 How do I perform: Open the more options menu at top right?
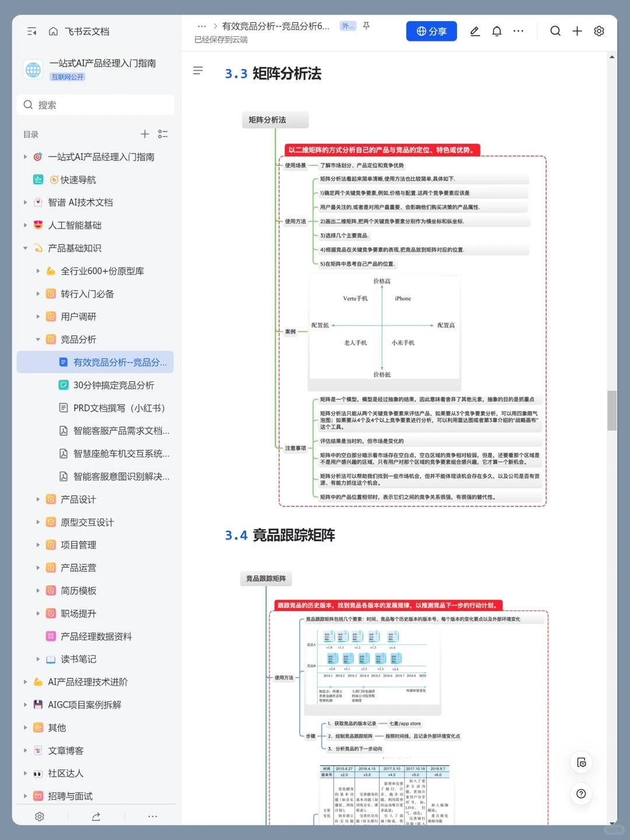tap(518, 32)
